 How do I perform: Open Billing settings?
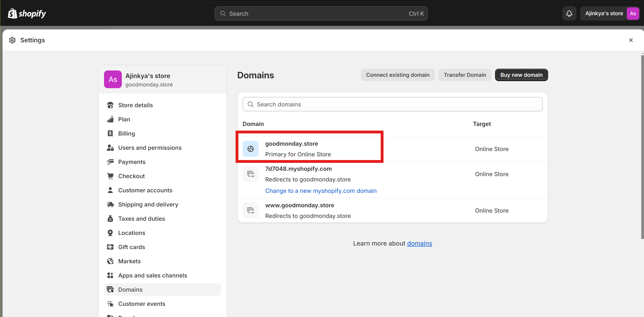coord(162,134)
